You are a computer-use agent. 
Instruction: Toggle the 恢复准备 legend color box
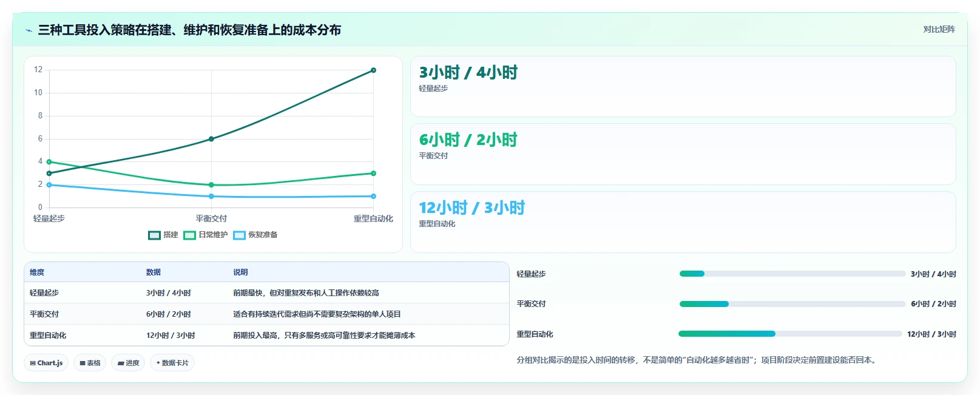coord(239,235)
